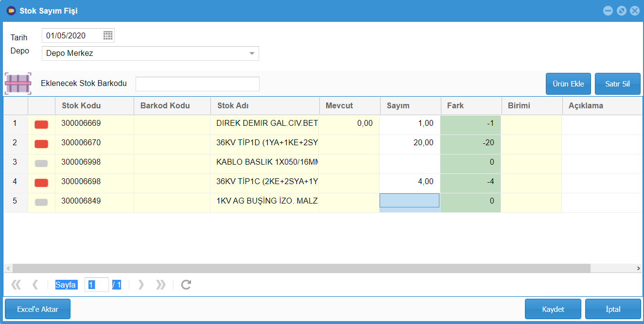Select stock code 300006998 cell
The height and width of the screenshot is (324, 644).
[x=94, y=164]
